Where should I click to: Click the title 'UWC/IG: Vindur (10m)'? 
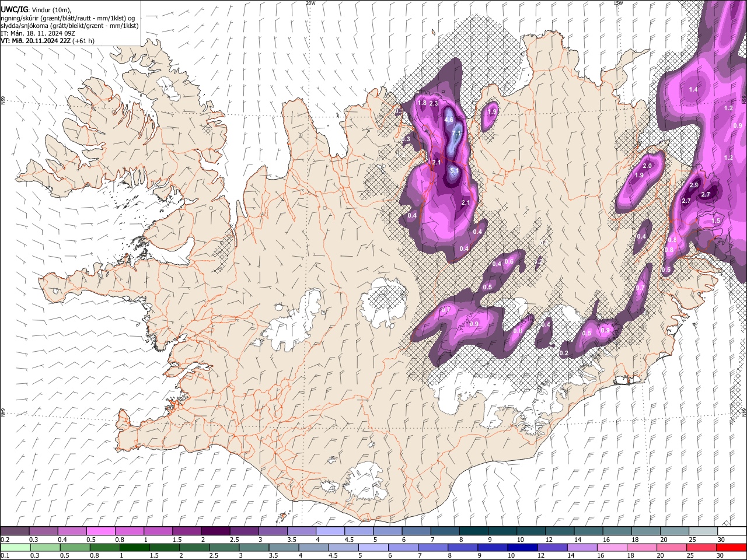37,9
